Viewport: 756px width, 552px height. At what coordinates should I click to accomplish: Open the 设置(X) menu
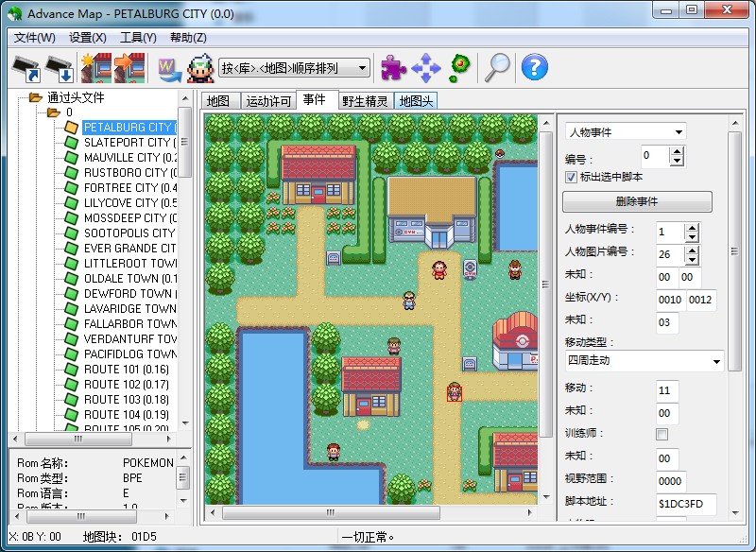pos(88,38)
